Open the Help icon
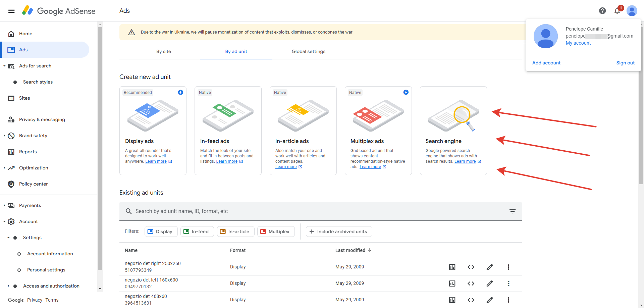Image resolution: width=644 pixels, height=308 pixels. [602, 11]
